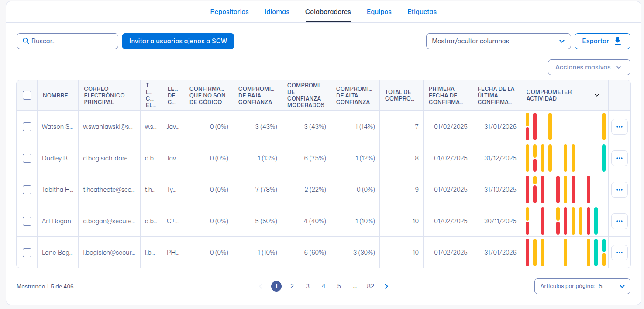644x309 pixels.
Task: Open three-dot actions for Tabitha row
Action: [x=619, y=190]
